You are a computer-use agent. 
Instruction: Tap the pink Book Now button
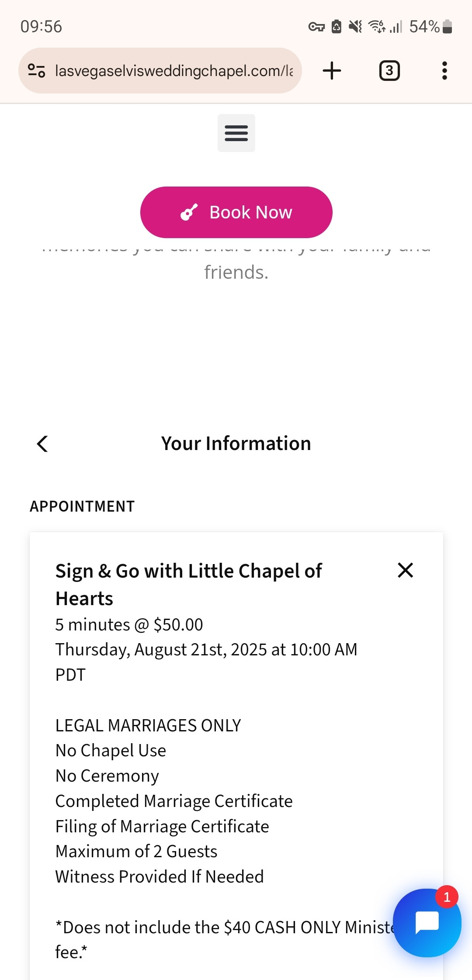point(236,212)
